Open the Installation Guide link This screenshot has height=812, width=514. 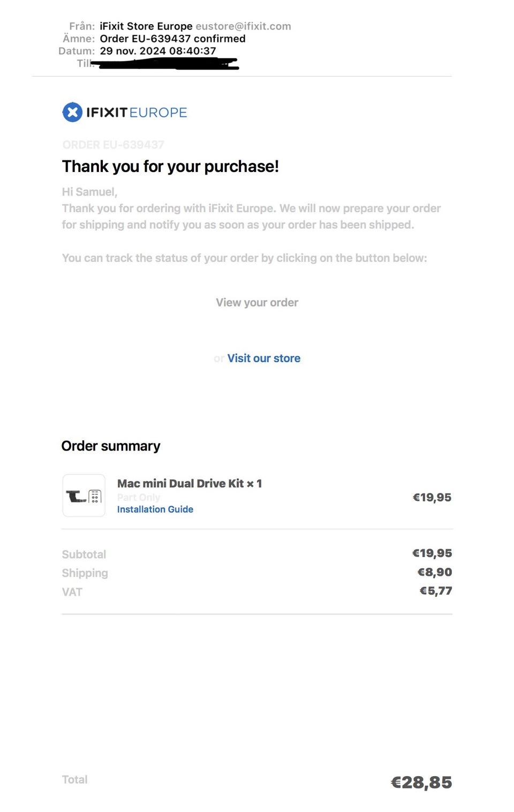coord(155,509)
